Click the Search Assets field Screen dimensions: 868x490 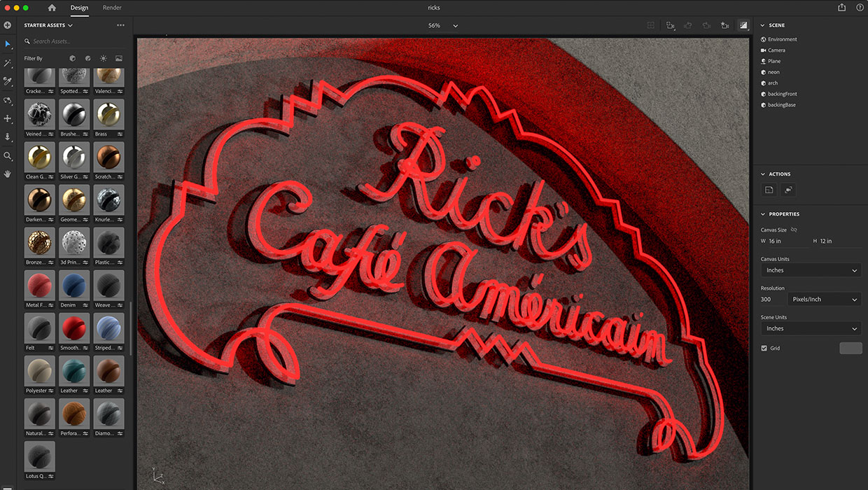pos(74,41)
